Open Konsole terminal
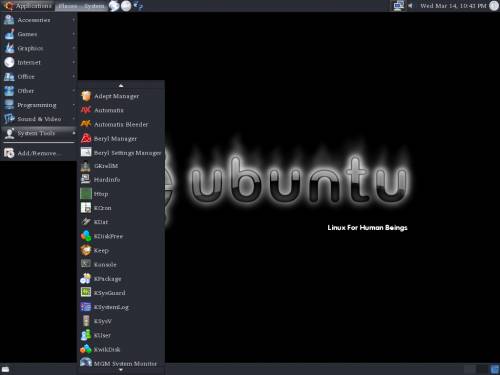The height and width of the screenshot is (375, 500). 121,264
